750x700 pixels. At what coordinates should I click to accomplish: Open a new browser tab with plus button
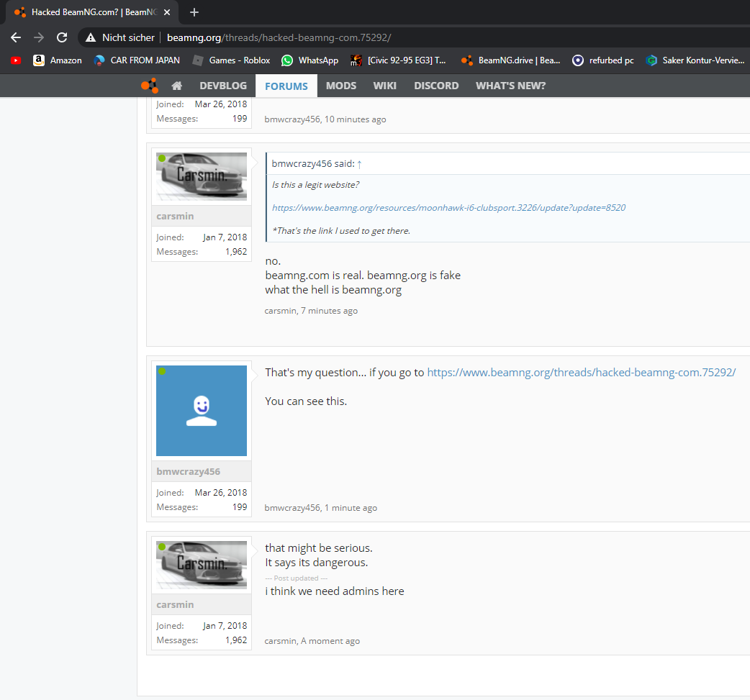(194, 12)
